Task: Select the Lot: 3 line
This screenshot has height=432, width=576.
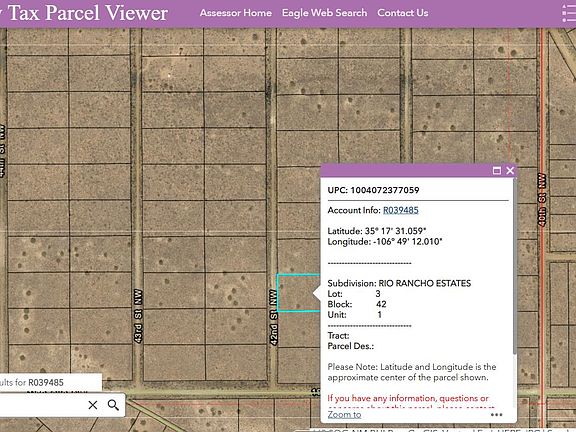Action: (354, 294)
